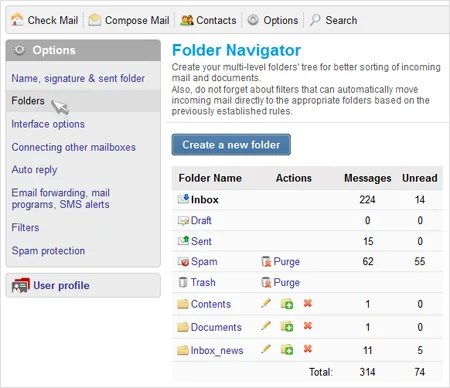Click Create a new folder button

point(231,145)
